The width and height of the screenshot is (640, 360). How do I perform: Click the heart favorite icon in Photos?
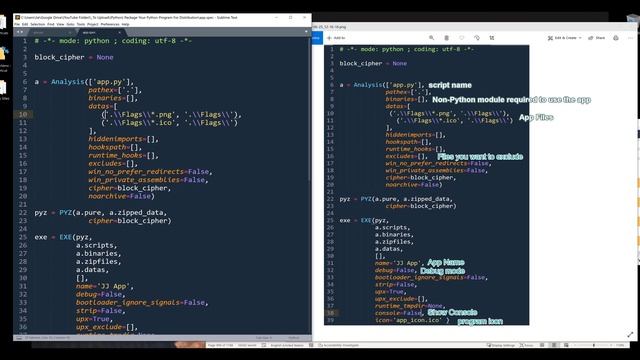click(x=462, y=38)
